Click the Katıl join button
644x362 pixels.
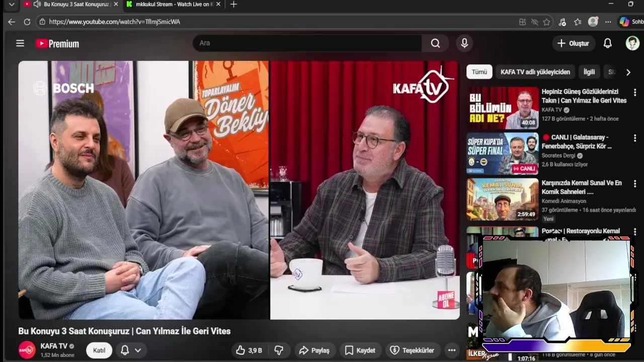click(x=99, y=350)
